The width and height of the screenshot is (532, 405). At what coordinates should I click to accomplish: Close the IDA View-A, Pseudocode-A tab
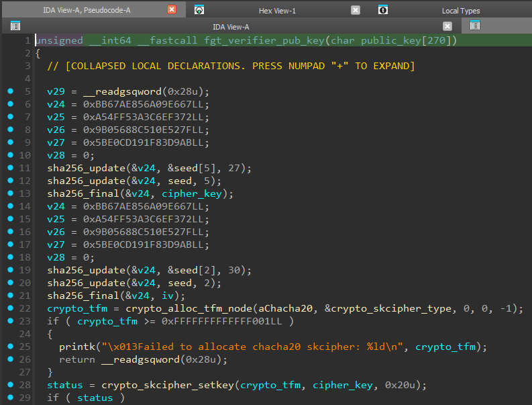pyautogui.click(x=172, y=10)
